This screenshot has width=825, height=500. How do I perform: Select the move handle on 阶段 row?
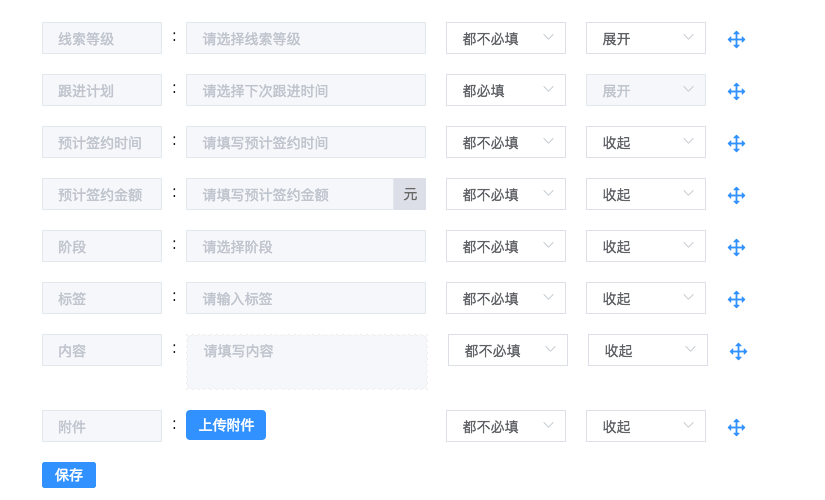(736, 247)
